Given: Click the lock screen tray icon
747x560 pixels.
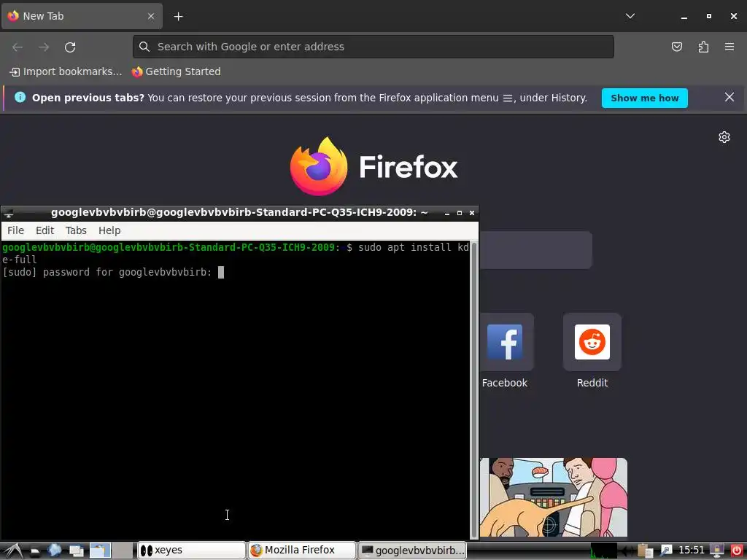Looking at the screenshot, I should pyautogui.click(x=716, y=551).
